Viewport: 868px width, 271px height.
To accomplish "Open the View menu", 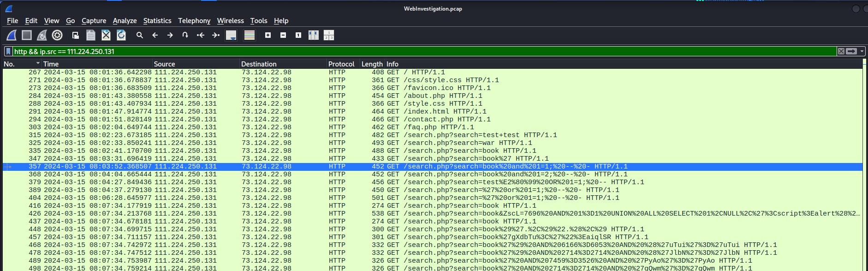I will click(52, 21).
